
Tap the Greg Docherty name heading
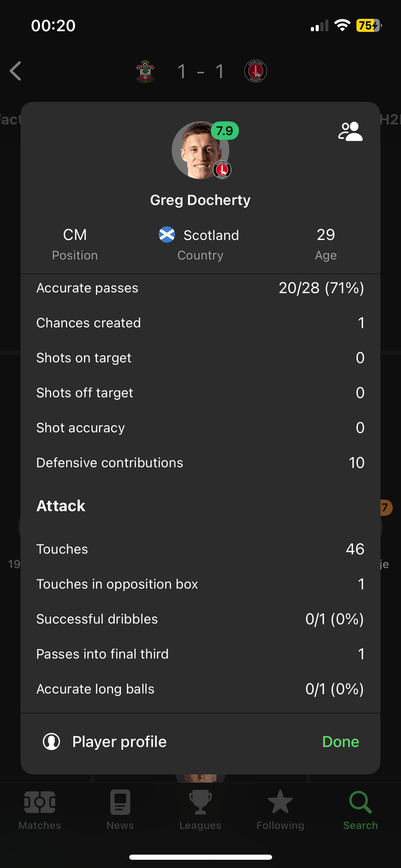click(200, 200)
